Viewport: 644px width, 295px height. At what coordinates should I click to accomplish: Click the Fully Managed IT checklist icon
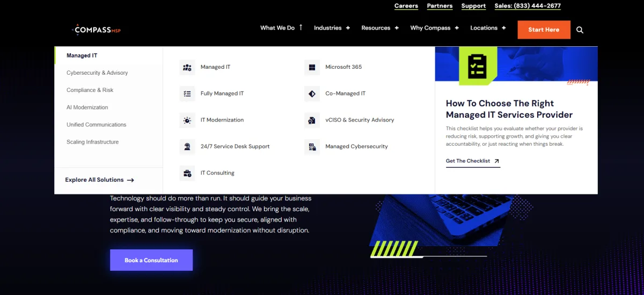[187, 93]
